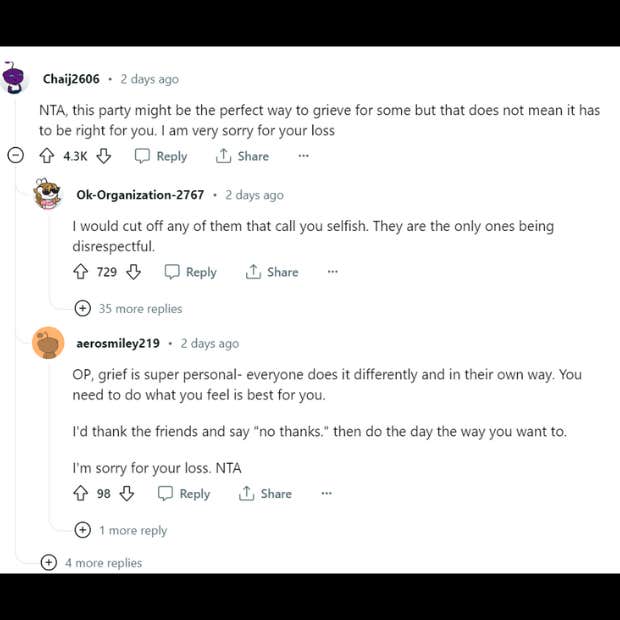
Task: Upvote aerosmiley219's comment
Action: [81, 494]
